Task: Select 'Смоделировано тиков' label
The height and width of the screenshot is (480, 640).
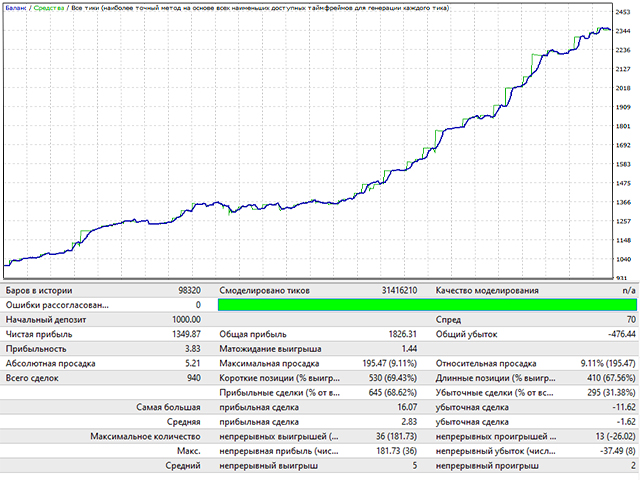Action: (264, 291)
